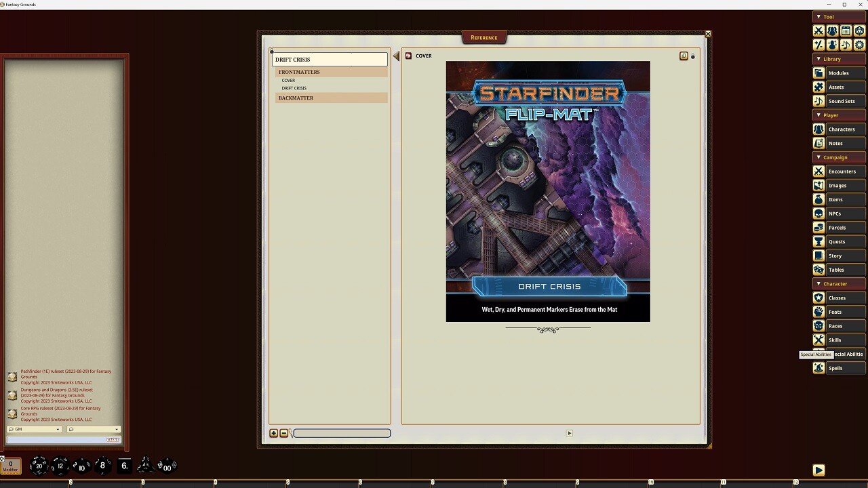The image size is (868, 488).
Task: Open the Effects tool icon
Action: tap(831, 44)
